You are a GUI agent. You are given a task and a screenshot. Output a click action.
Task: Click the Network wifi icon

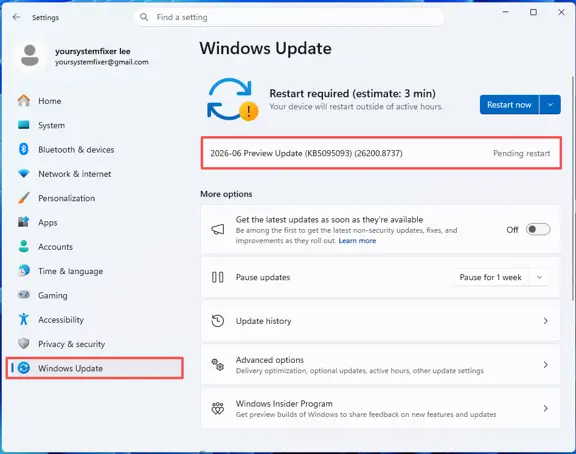[24, 173]
